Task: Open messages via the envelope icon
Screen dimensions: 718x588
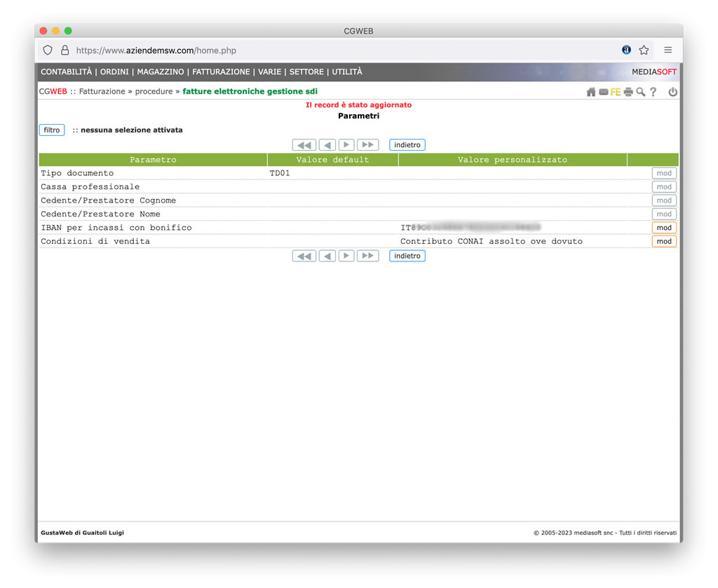Action: (x=603, y=92)
